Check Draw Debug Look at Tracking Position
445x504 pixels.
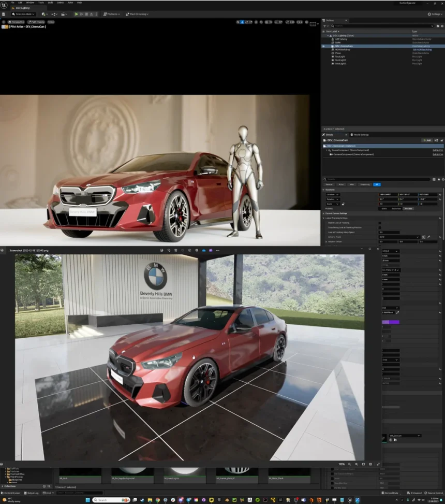point(379,227)
